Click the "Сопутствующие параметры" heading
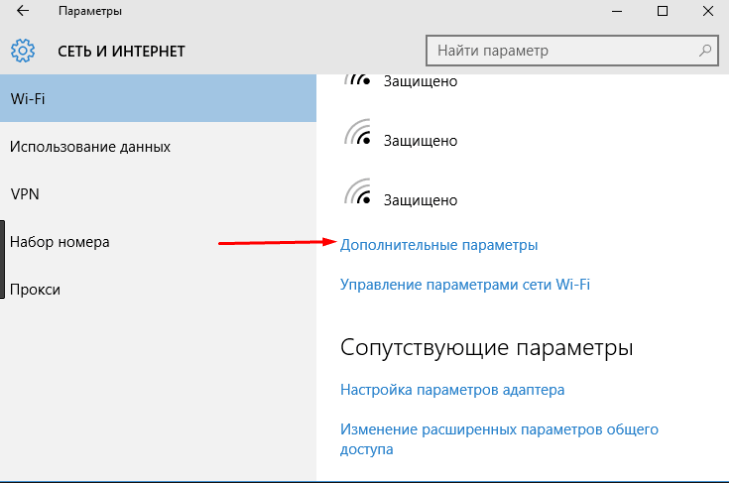729x483 pixels. coord(486,348)
